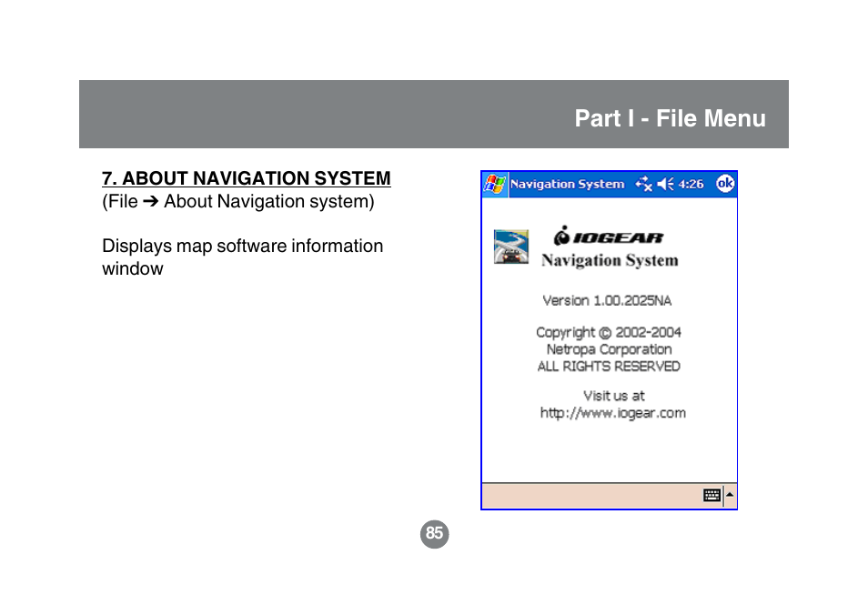The image size is (868, 605).
Task: Click the 'Navigation System' heading under IOGEAR logo
Action: pyautogui.click(x=610, y=261)
